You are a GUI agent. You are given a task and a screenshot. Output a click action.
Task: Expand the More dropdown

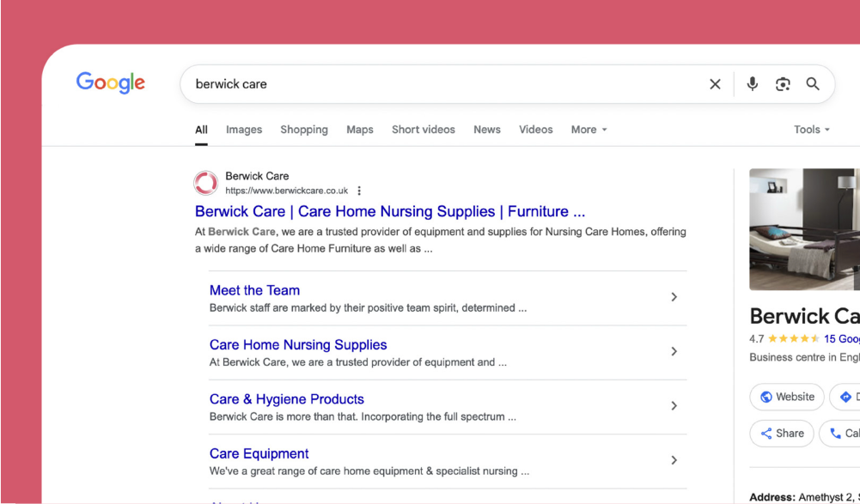coord(589,130)
